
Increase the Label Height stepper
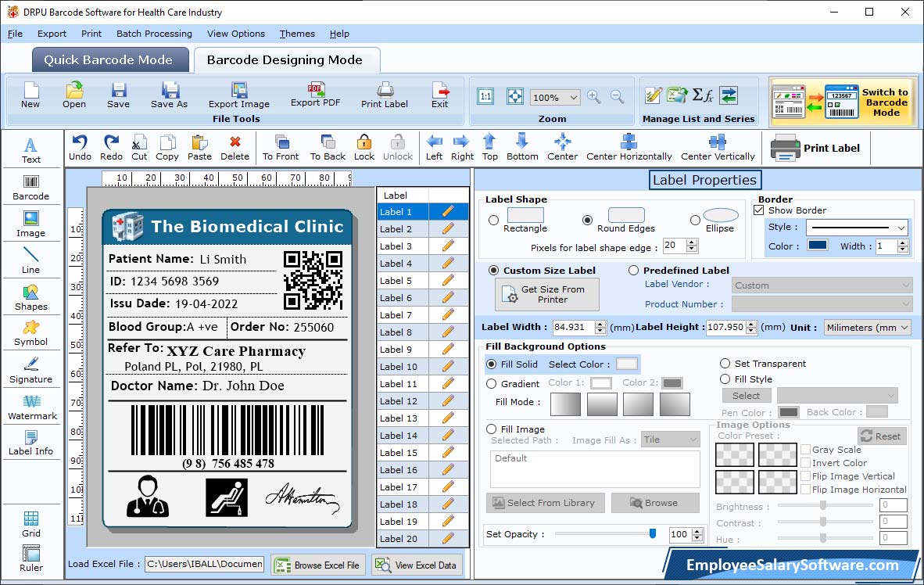click(x=751, y=323)
